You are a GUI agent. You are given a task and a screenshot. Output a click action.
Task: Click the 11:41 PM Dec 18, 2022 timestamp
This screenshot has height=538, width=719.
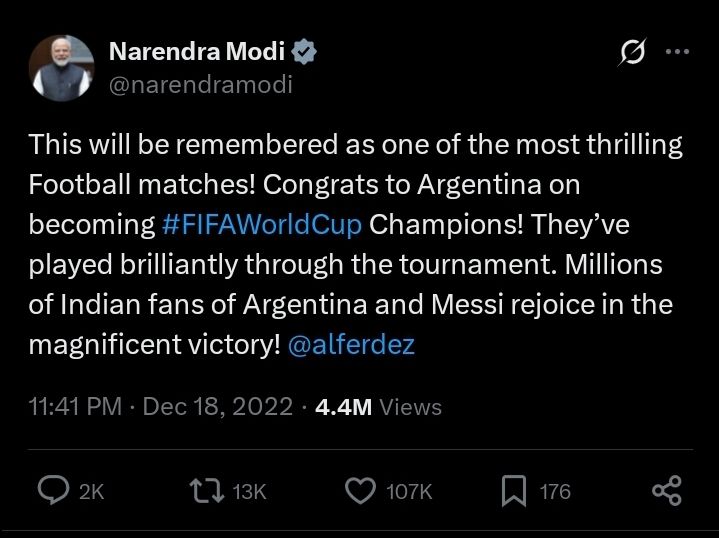(162, 407)
